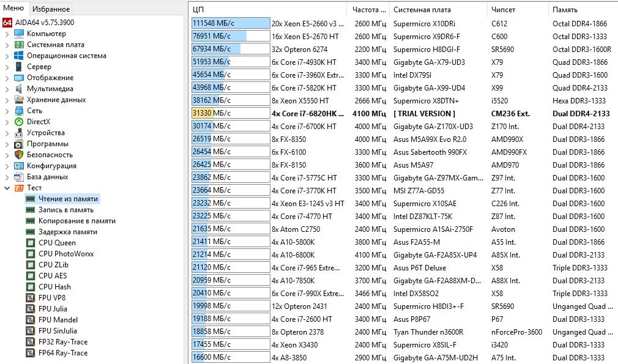Screen dimensions: 618x364
Task: Select the 32x Opteron 6274 row
Action: pos(404,49)
